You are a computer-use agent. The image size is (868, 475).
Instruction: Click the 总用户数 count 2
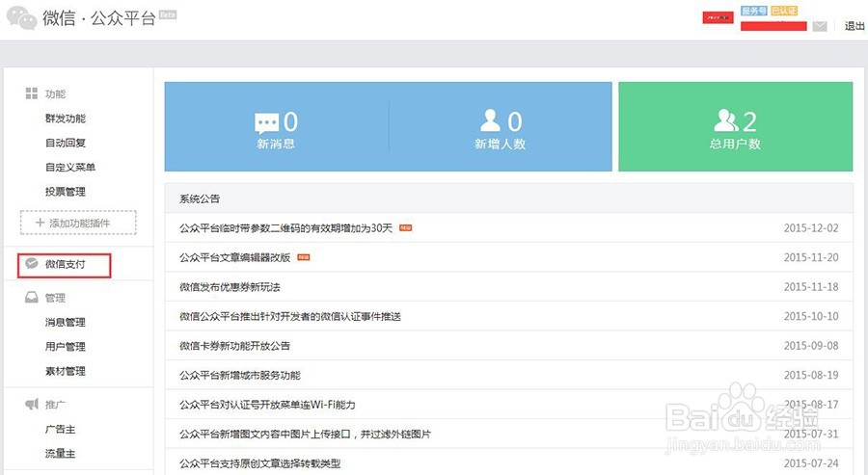click(x=749, y=121)
